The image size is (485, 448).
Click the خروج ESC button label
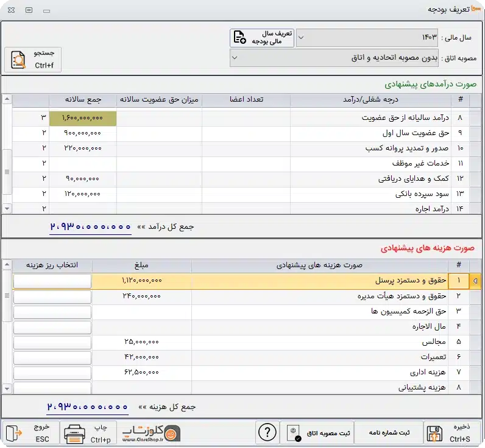click(42, 433)
